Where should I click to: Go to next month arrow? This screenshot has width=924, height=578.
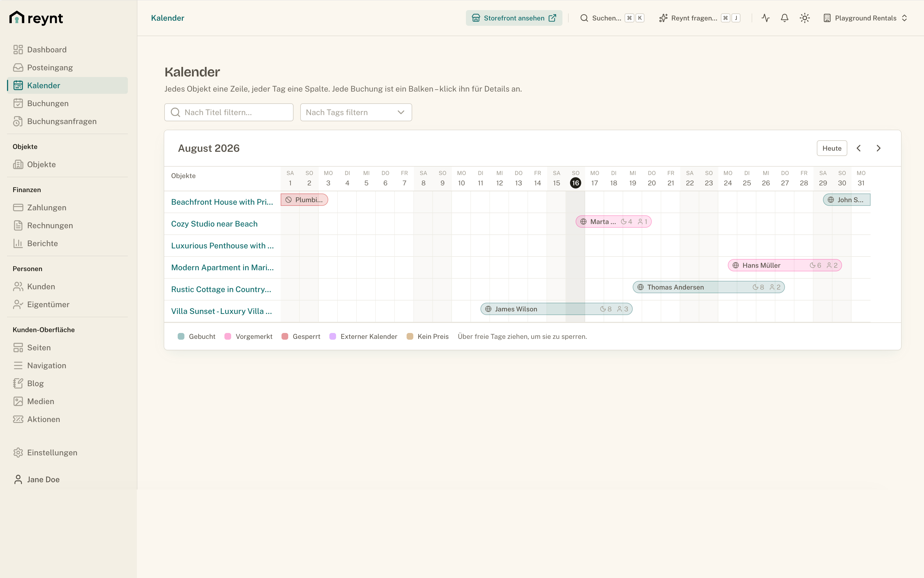[879, 148]
